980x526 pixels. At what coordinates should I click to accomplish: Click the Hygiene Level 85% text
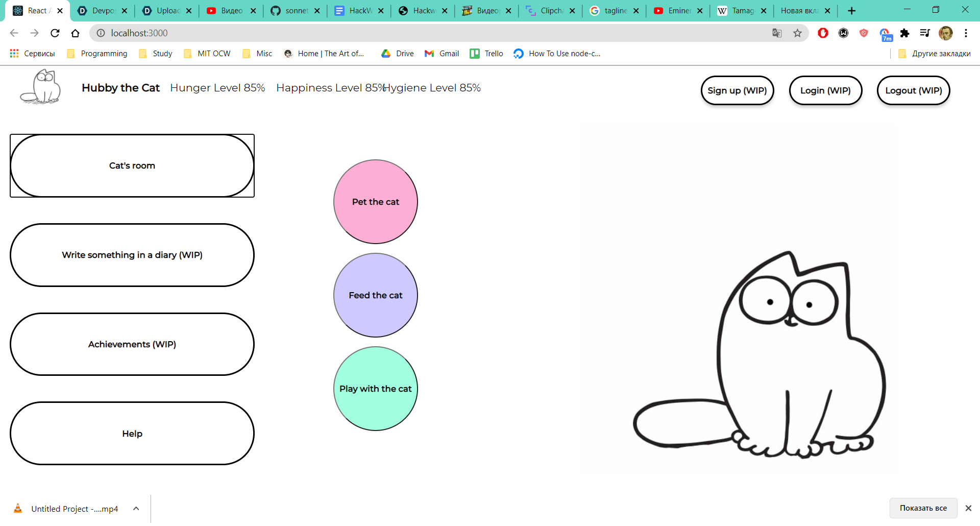(x=432, y=88)
